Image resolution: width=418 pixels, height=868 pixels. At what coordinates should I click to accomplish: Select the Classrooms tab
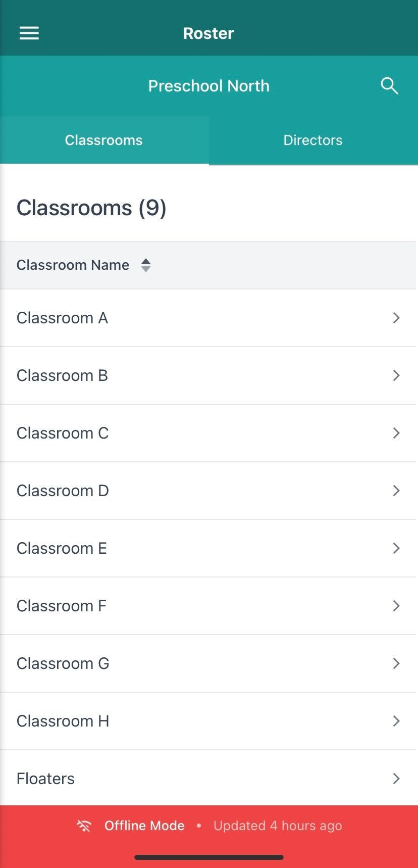tap(104, 140)
